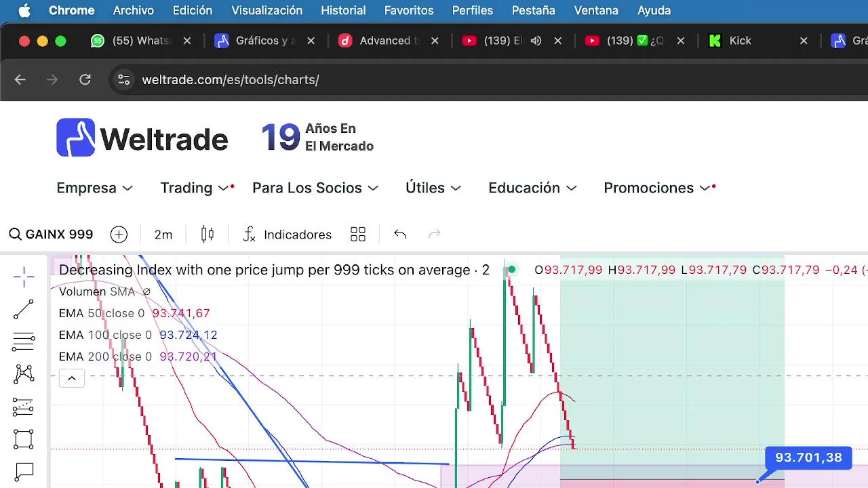Open the Favoritos menu in the menu bar
The image size is (868, 488).
409,10
